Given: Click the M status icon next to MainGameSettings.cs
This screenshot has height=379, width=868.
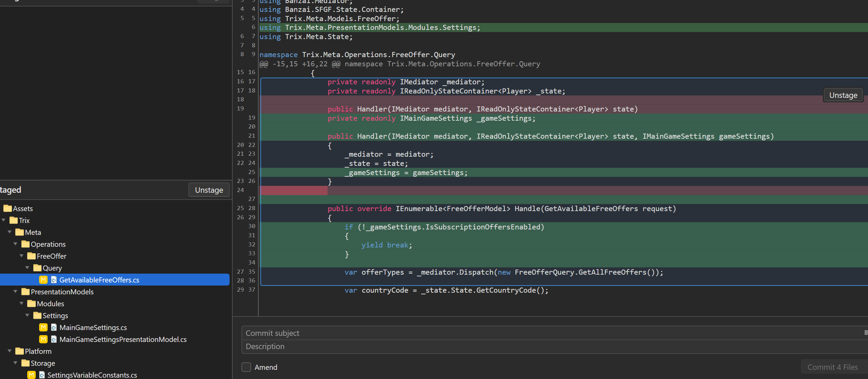Looking at the screenshot, I should (43, 327).
